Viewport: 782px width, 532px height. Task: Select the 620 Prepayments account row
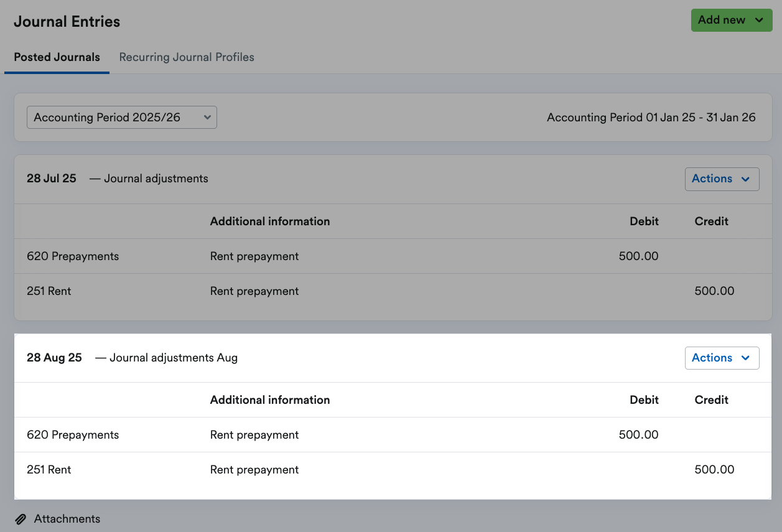[72, 256]
